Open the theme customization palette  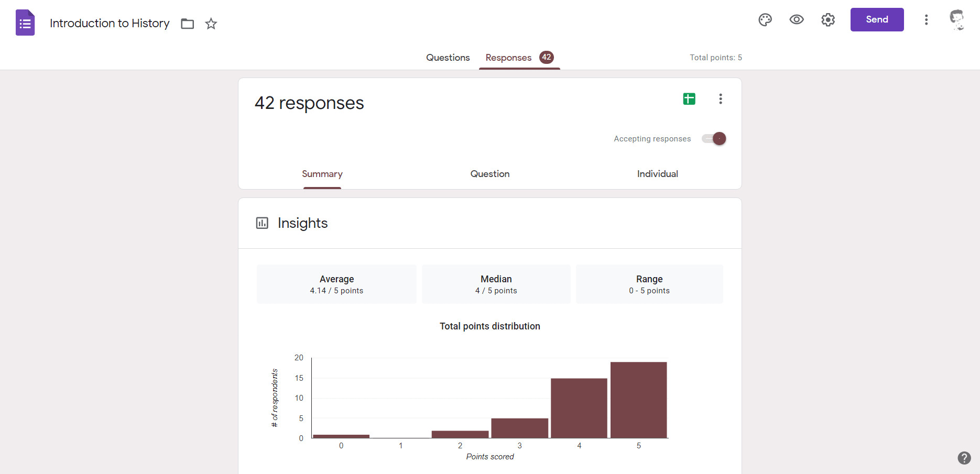coord(765,19)
